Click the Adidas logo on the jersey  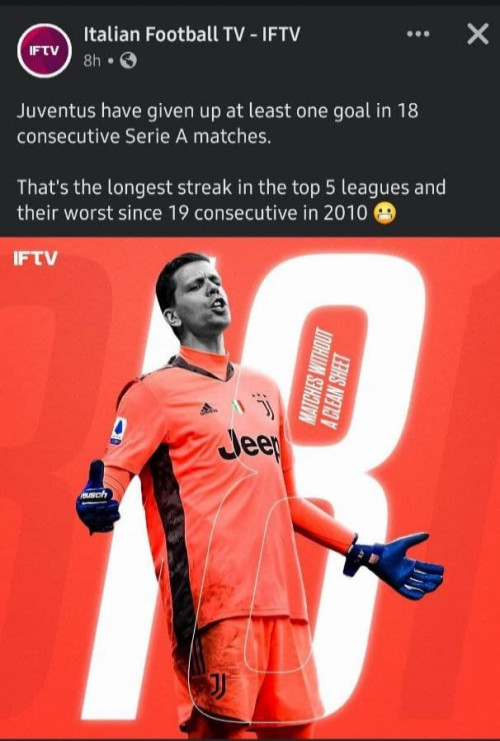click(x=207, y=409)
